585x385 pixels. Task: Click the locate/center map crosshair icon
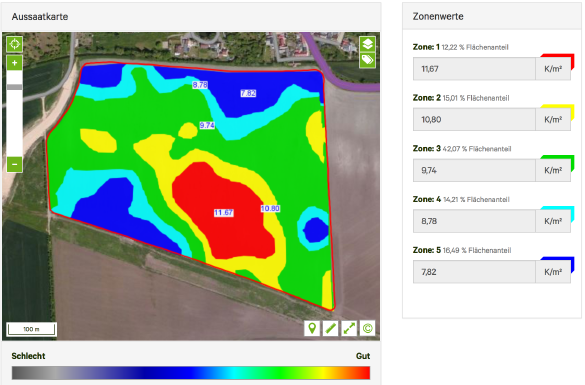[15, 44]
